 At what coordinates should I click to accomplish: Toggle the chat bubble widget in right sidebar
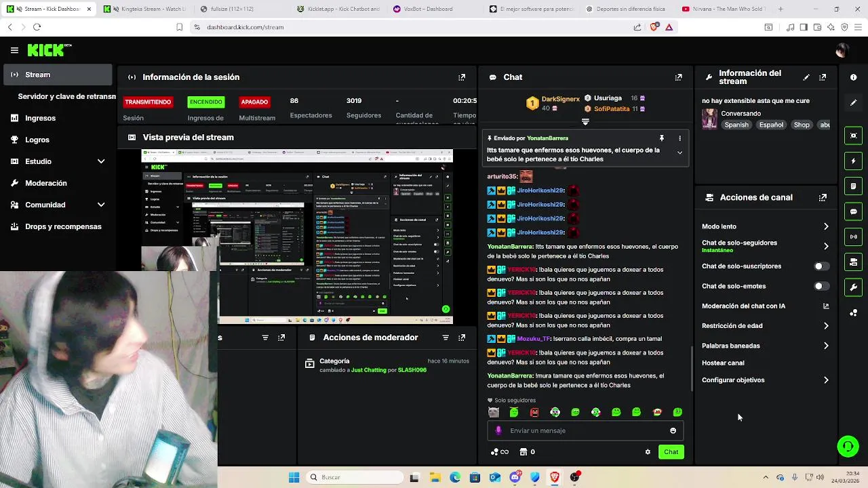(853, 211)
